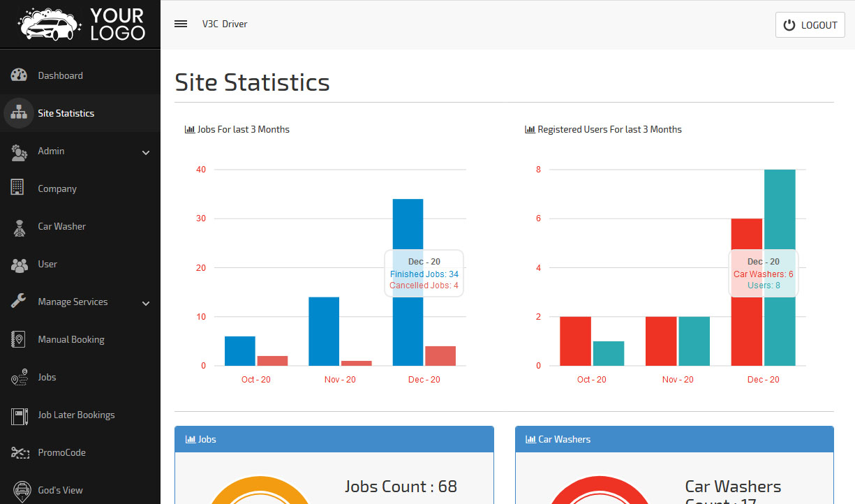Image resolution: width=855 pixels, height=504 pixels.
Task: Click the Car Washer person icon
Action: click(x=20, y=227)
